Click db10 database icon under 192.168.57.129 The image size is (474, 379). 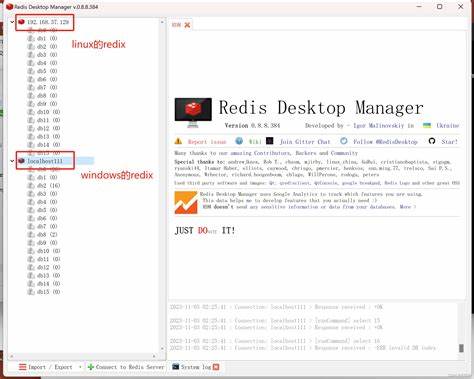point(31,112)
